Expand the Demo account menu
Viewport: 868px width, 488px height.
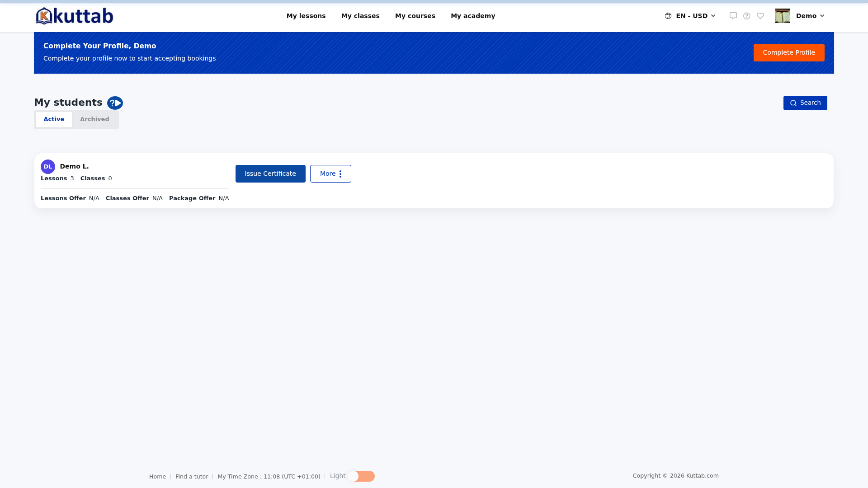tap(810, 16)
